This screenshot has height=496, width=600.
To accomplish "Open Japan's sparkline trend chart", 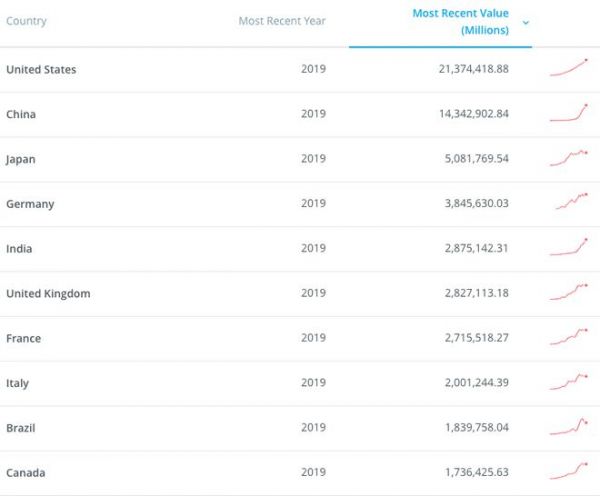I will click(568, 157).
